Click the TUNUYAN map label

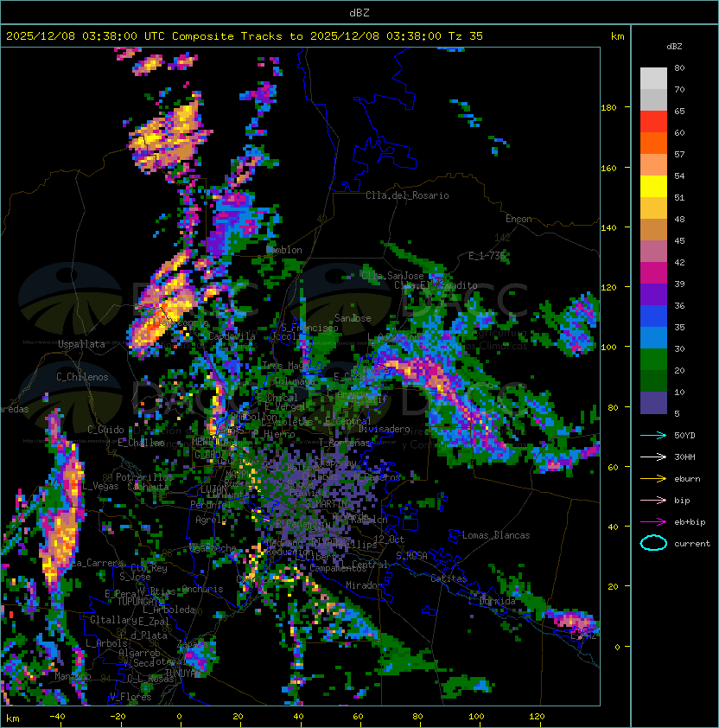(183, 674)
